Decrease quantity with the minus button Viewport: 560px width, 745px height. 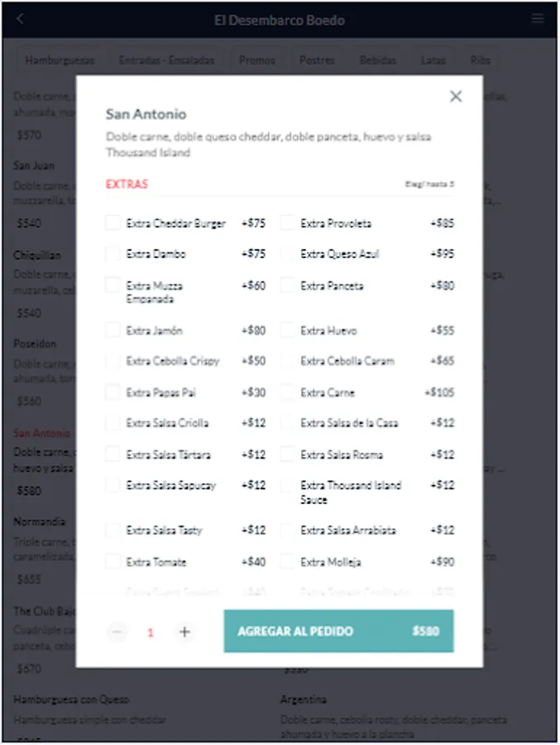coord(117,632)
